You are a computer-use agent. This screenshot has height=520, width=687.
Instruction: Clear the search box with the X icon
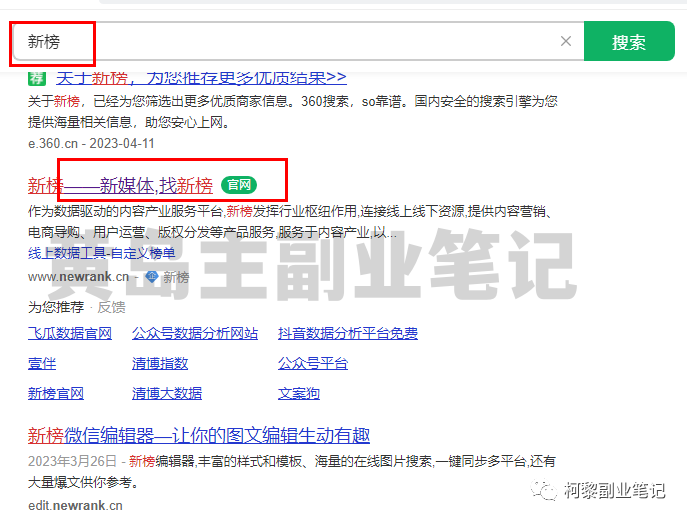[x=565, y=42]
